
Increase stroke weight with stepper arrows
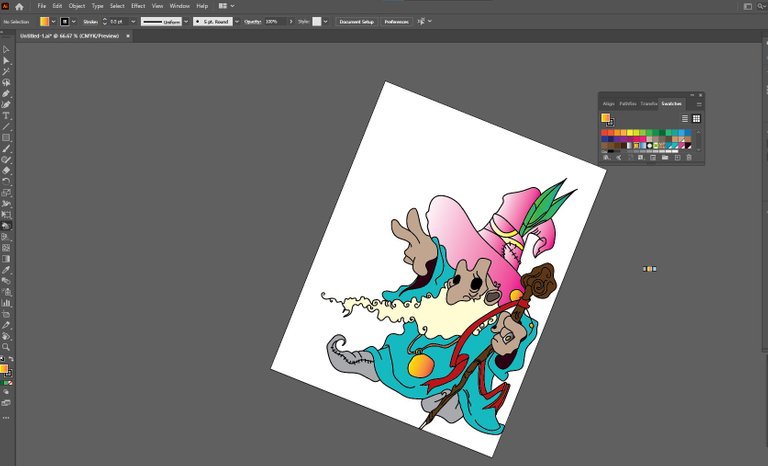[104, 20]
